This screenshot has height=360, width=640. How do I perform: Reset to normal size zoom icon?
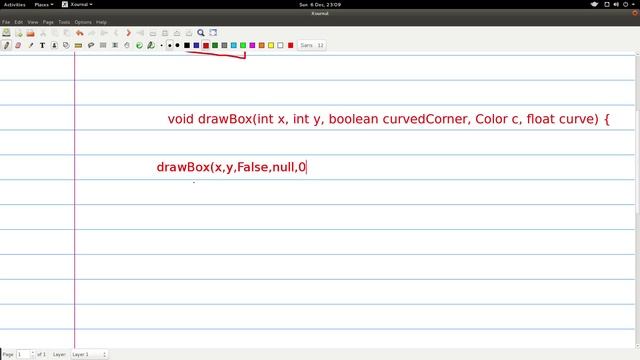coord(189,33)
